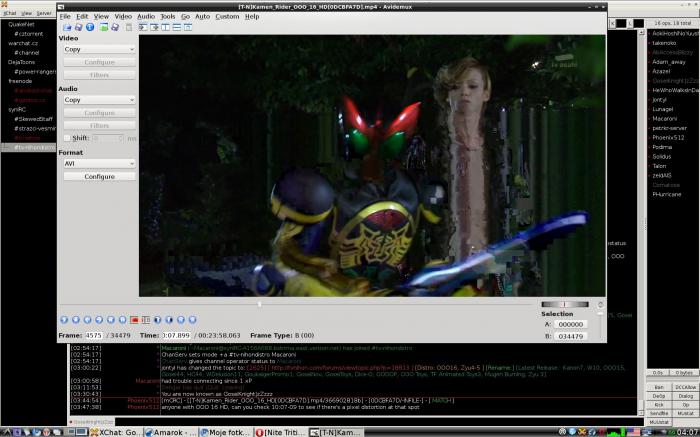The width and height of the screenshot is (700, 437).
Task: Open the Auto menu
Action: click(x=203, y=17)
